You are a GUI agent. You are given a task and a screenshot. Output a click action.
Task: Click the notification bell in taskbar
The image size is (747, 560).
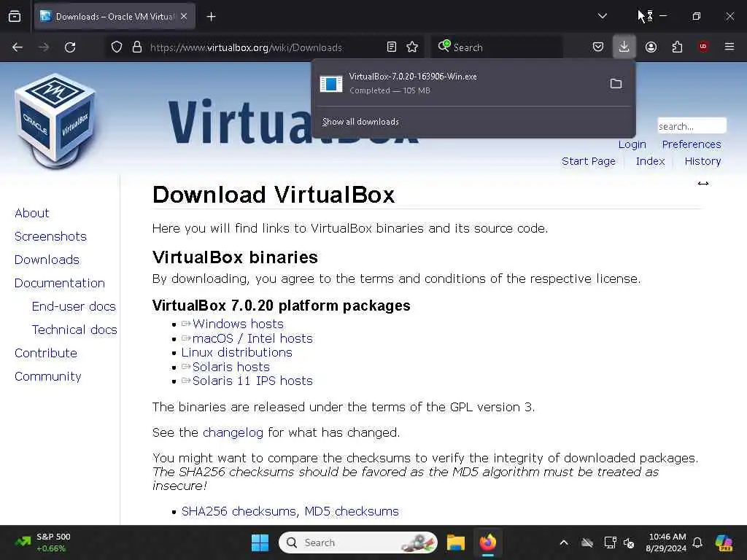pos(697,542)
